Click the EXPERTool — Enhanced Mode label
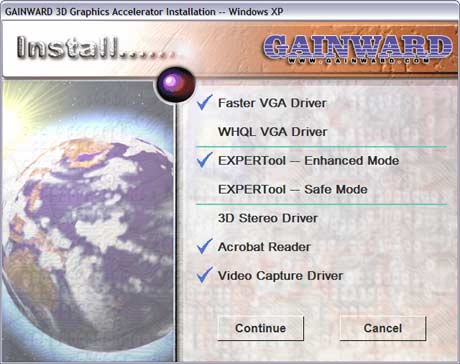 coord(308,160)
